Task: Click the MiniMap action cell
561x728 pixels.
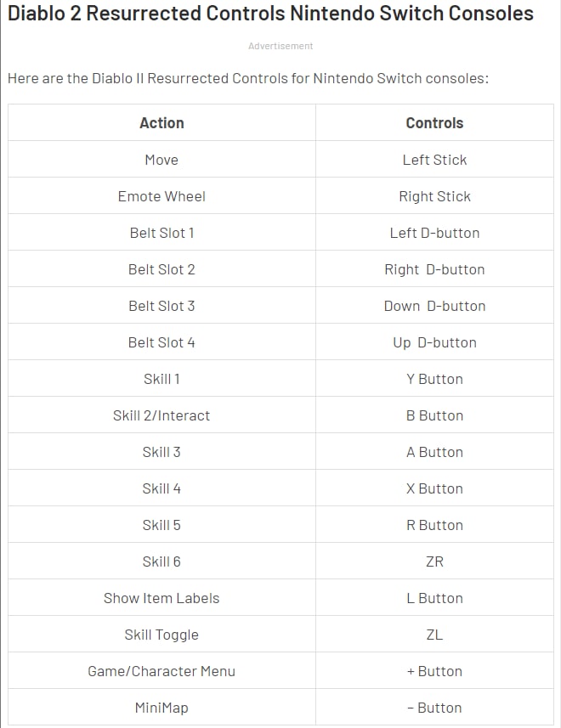Action: point(161,708)
